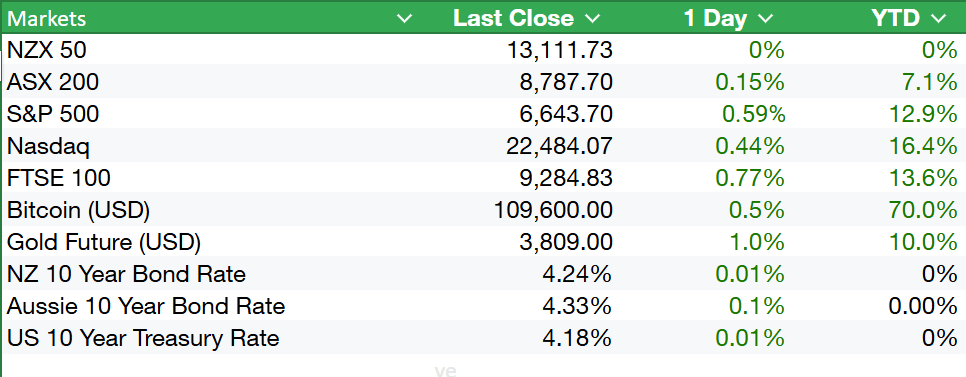This screenshot has width=966, height=377.
Task: Select the S&P 500 row label
Action: (53, 114)
